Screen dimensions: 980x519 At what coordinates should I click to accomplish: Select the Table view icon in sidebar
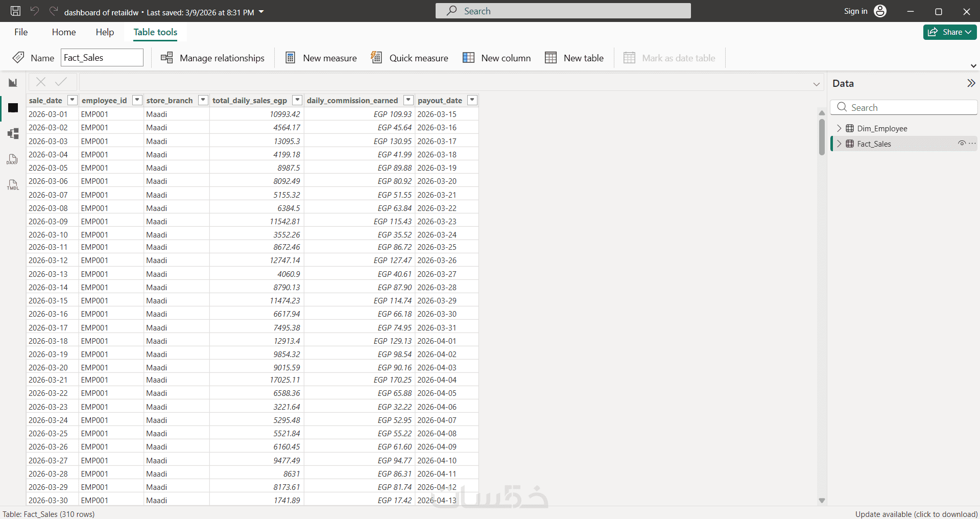point(13,108)
